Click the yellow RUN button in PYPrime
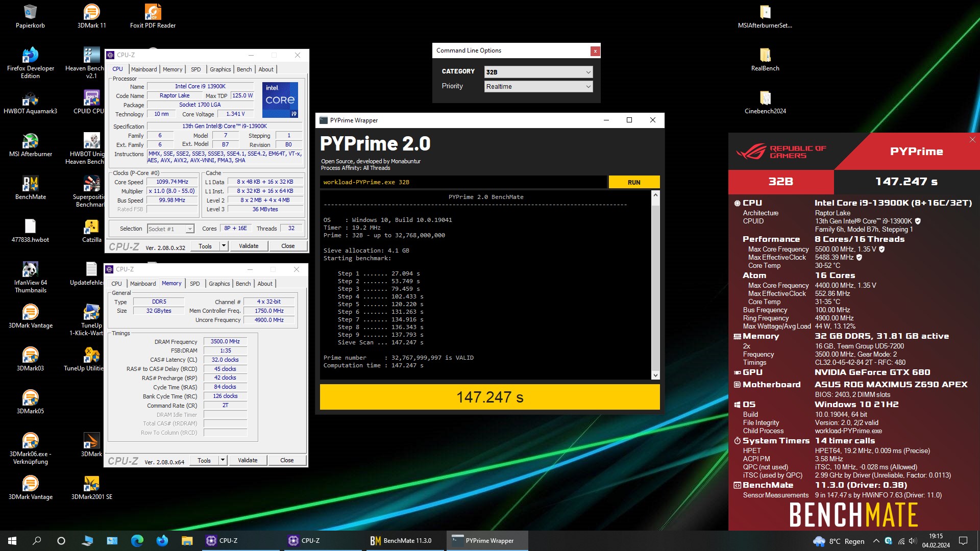Viewport: 980px width, 551px height. 634,182
